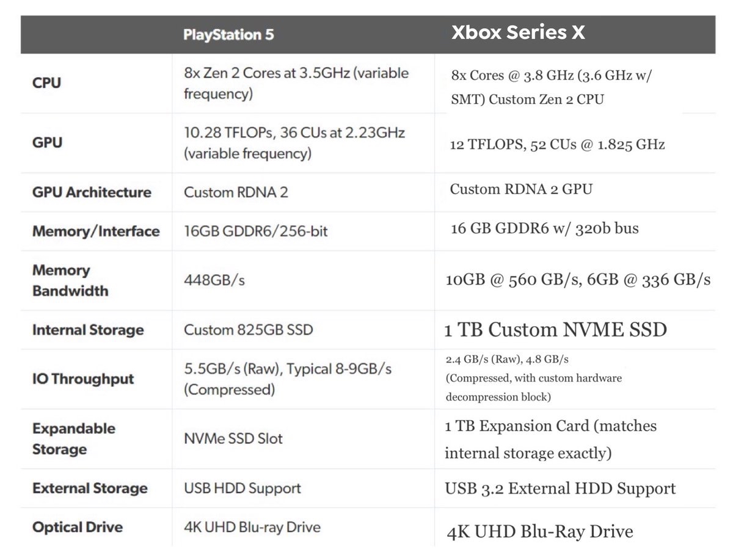Click the PlayStation 5 column header

[x=228, y=35]
